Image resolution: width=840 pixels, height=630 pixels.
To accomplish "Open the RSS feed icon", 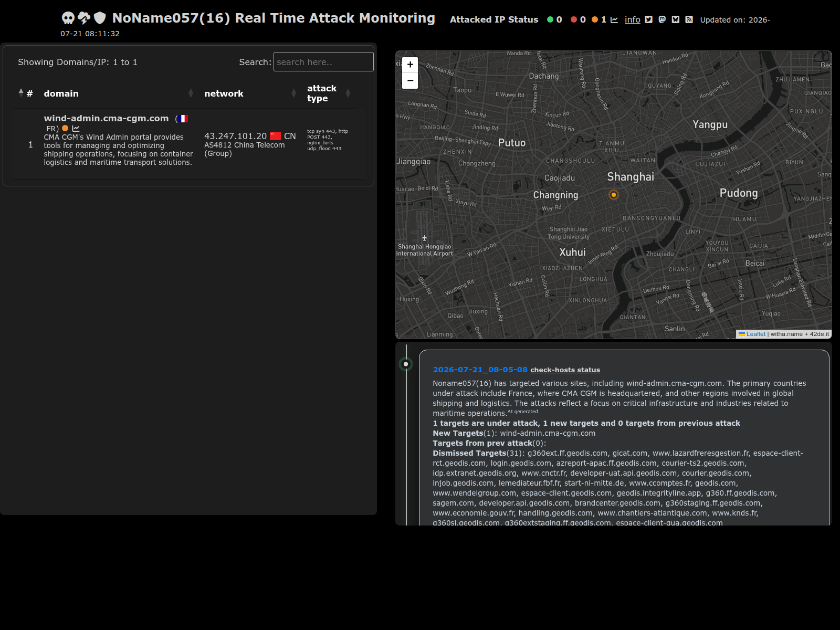I will (689, 19).
